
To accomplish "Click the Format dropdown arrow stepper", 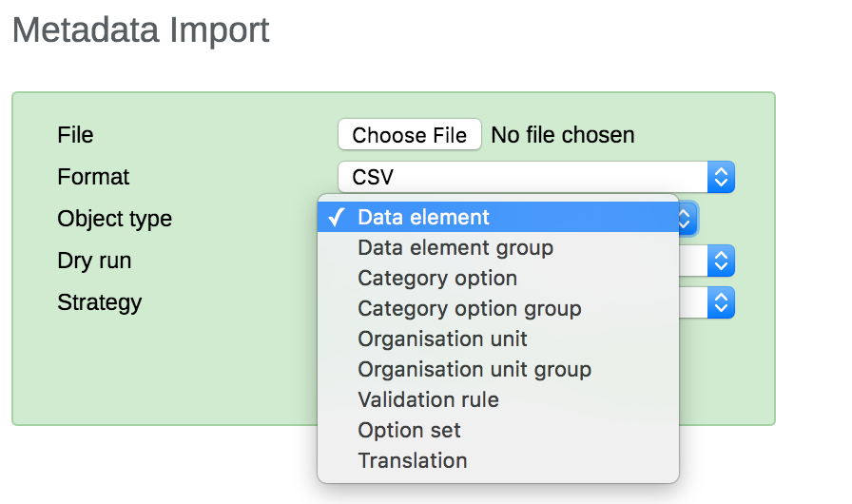I will 722,177.
